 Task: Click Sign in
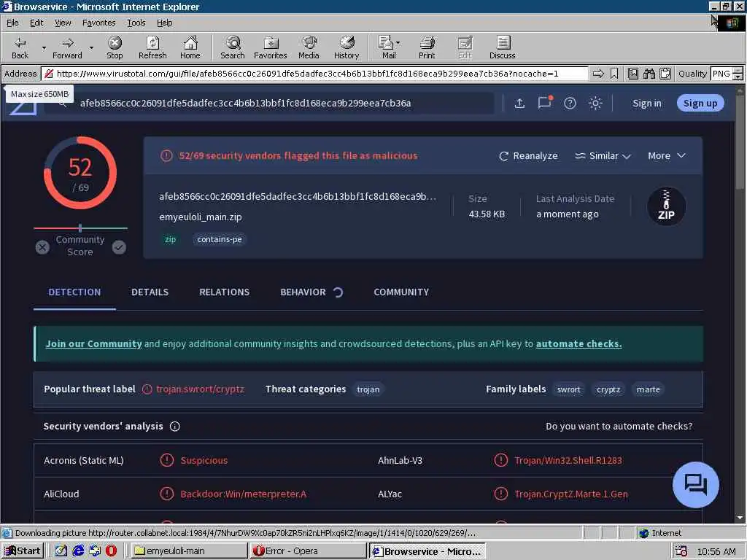tap(646, 104)
